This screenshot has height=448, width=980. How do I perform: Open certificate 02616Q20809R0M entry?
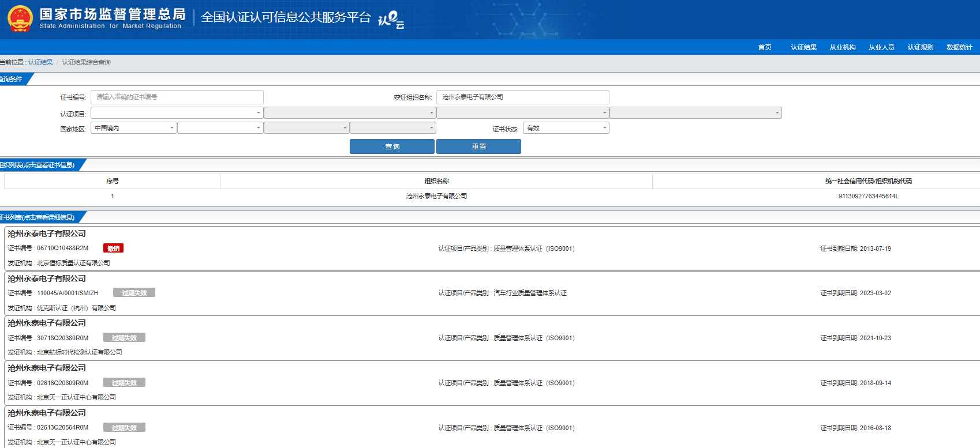(492, 383)
